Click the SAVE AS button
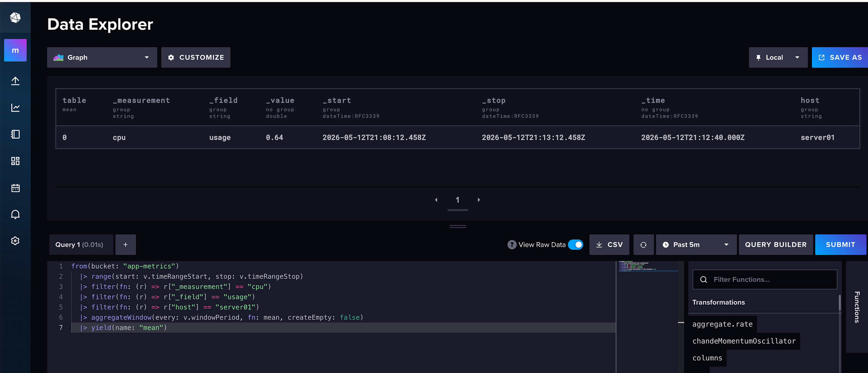The image size is (868, 373). (840, 57)
